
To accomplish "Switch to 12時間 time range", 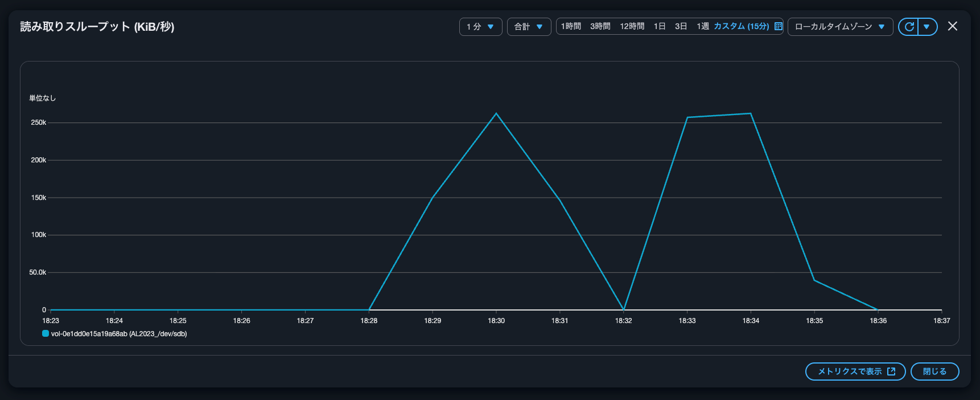I will [x=632, y=27].
